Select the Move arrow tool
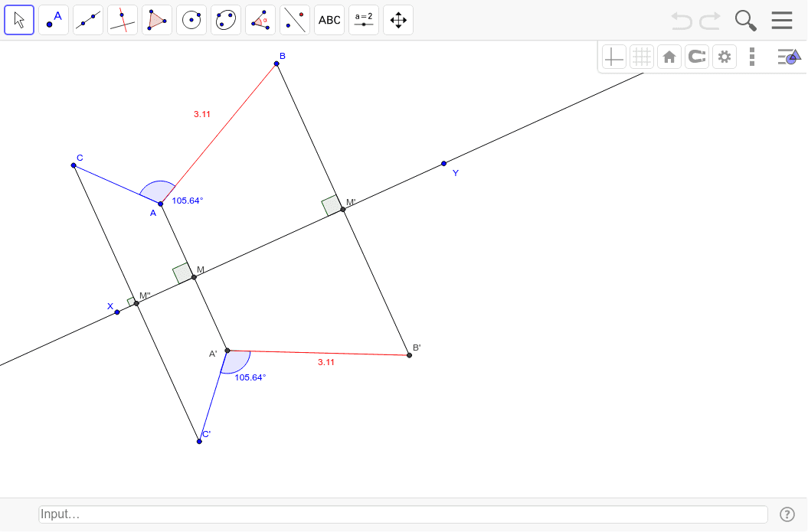This screenshot has width=808, height=532. 19,20
